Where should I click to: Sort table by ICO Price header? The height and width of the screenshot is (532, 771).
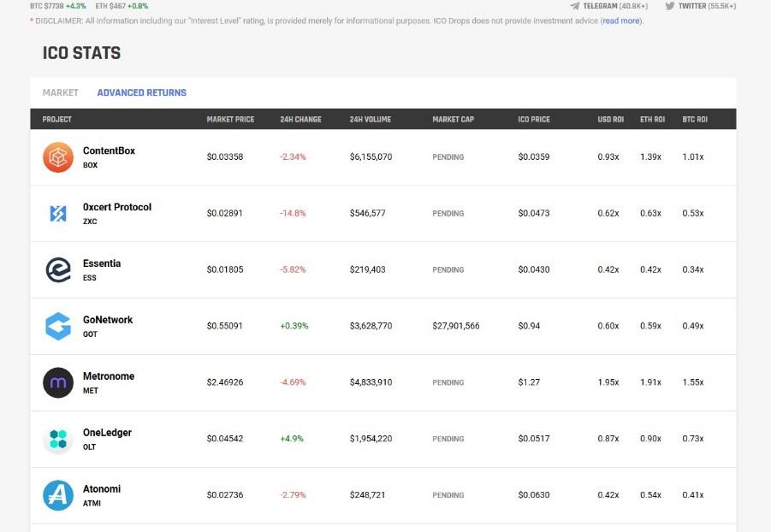coord(534,120)
